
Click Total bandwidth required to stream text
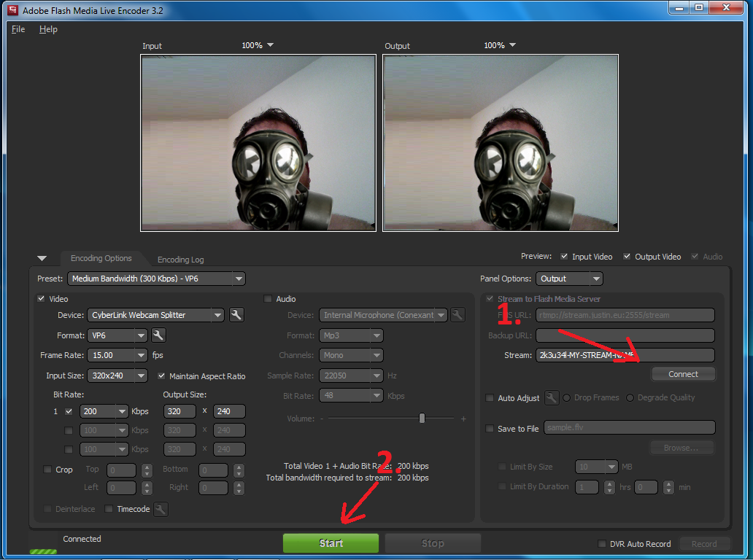(329, 478)
